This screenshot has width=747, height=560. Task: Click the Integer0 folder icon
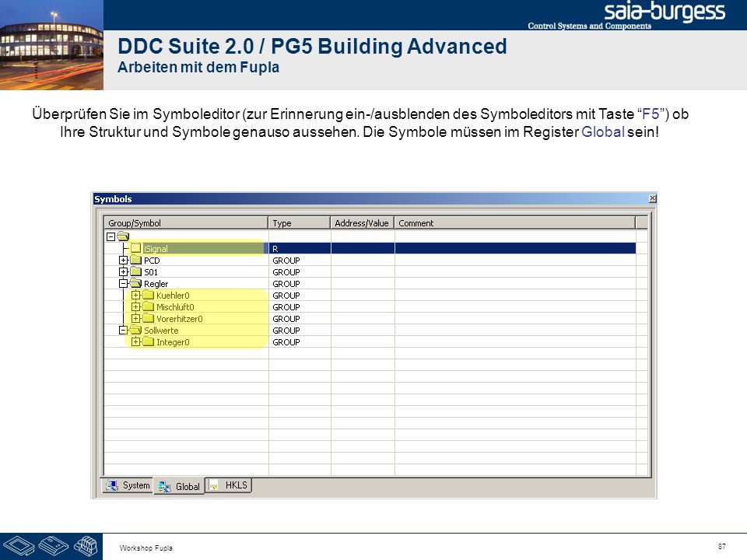coord(149,341)
